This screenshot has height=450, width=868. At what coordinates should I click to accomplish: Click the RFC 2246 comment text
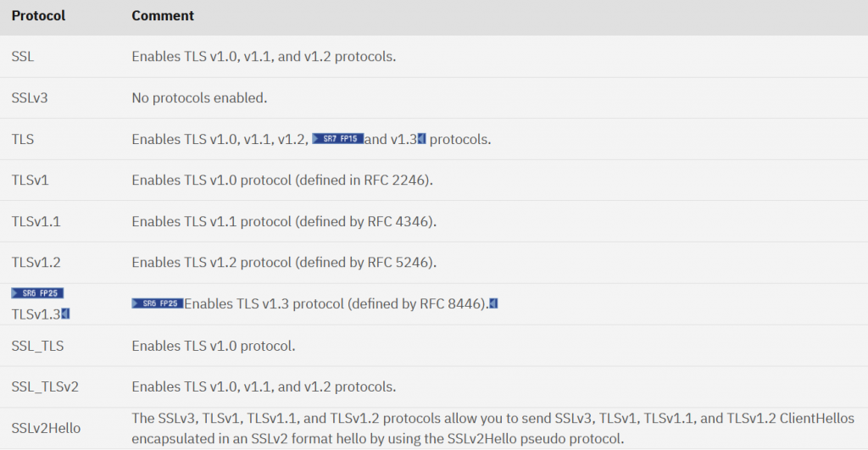pos(282,180)
